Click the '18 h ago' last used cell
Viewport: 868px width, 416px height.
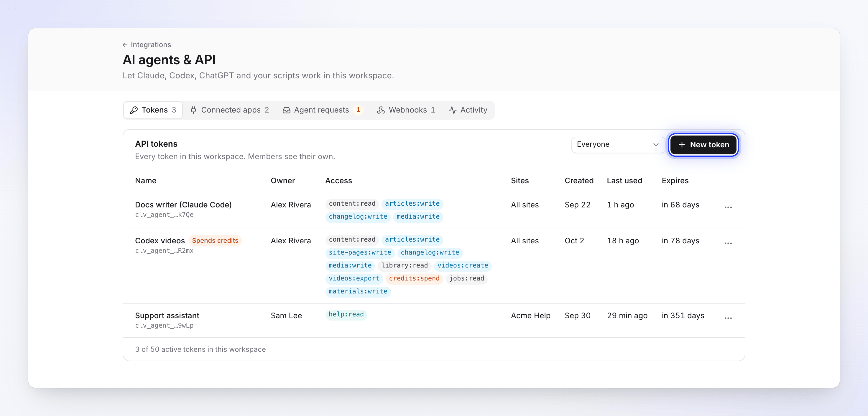tap(623, 241)
